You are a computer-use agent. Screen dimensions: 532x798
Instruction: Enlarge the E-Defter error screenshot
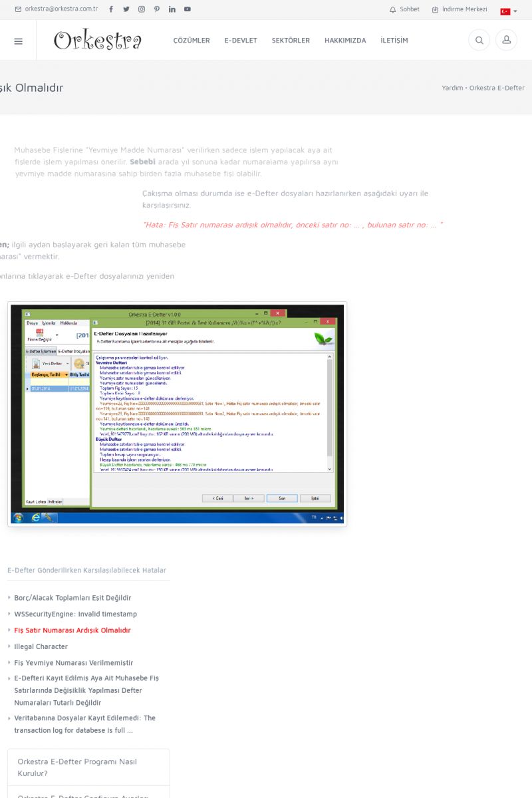(177, 414)
